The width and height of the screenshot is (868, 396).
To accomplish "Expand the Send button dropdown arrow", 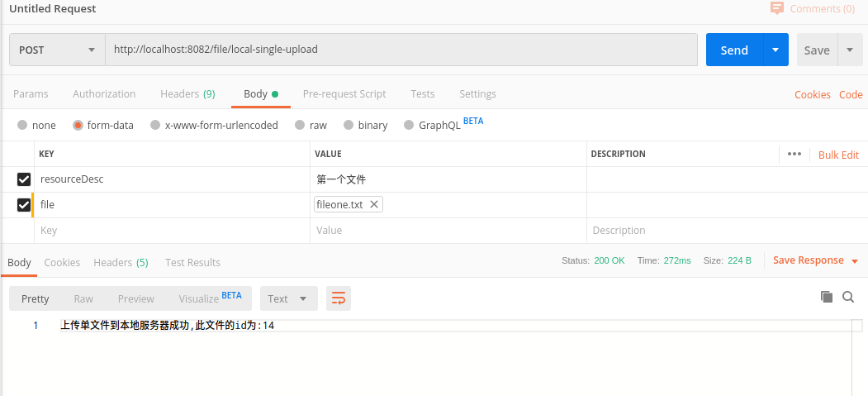I will (x=776, y=50).
